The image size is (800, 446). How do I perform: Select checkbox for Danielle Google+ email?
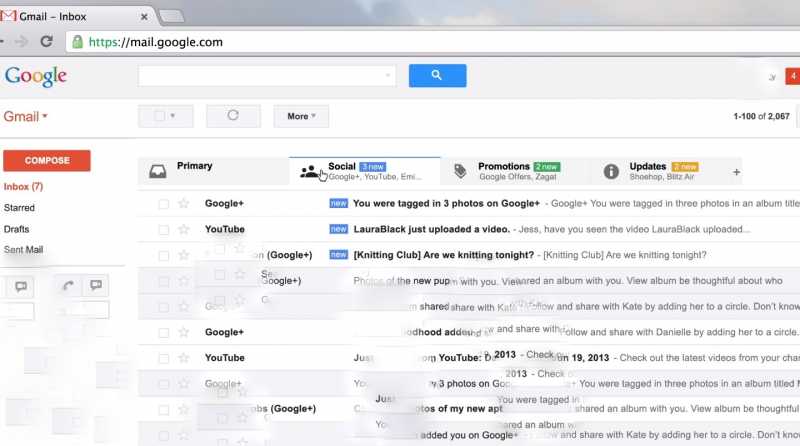pyautogui.click(x=163, y=333)
